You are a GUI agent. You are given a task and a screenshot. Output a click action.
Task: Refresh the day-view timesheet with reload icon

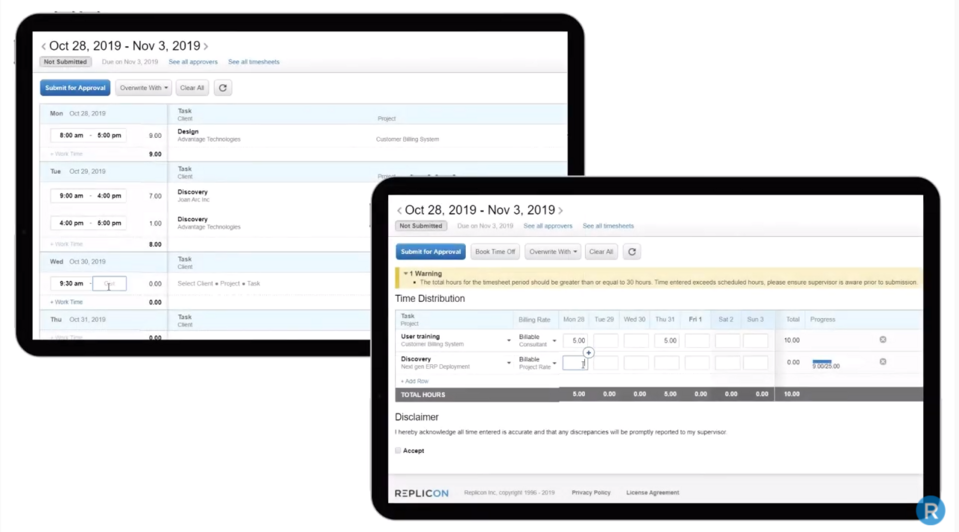(223, 88)
